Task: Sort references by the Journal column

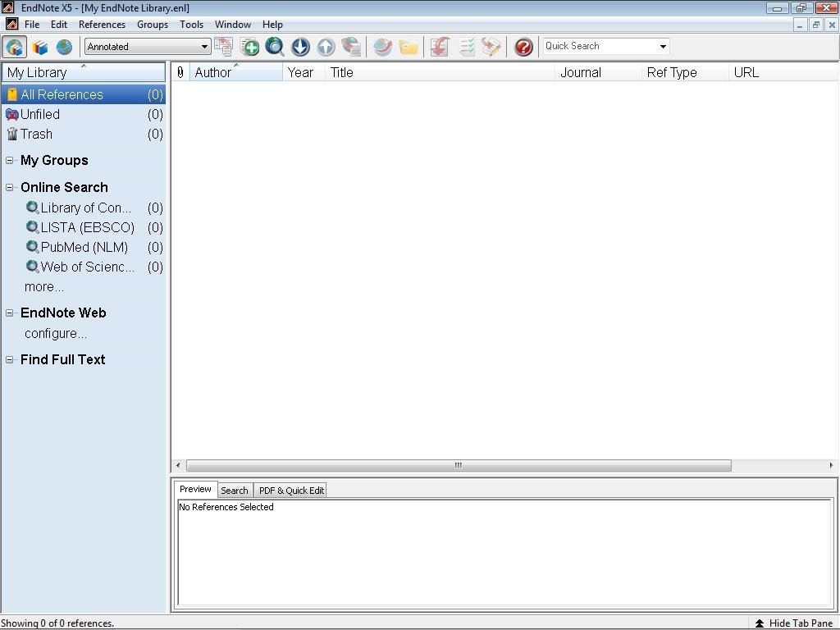Action: pyautogui.click(x=599, y=72)
